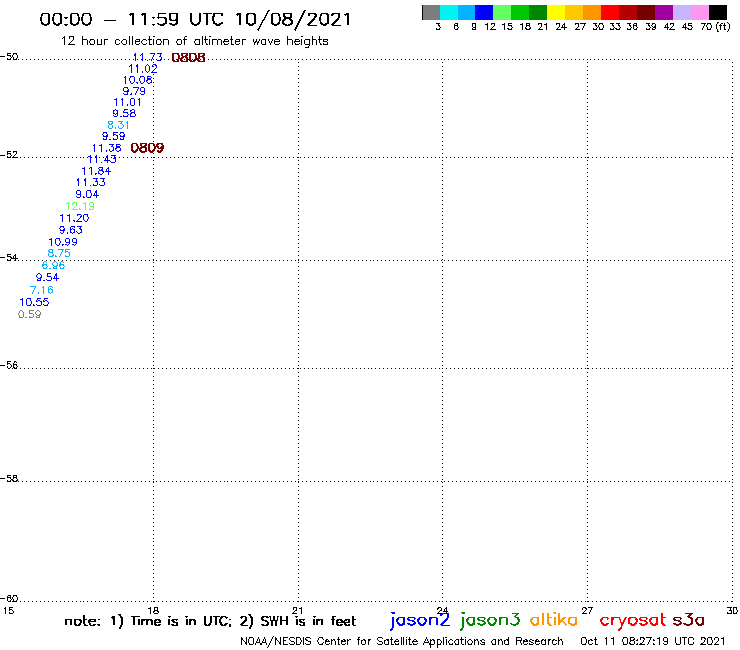Click the Oct 11 08:27:19 UTC timestamp

click(x=653, y=641)
